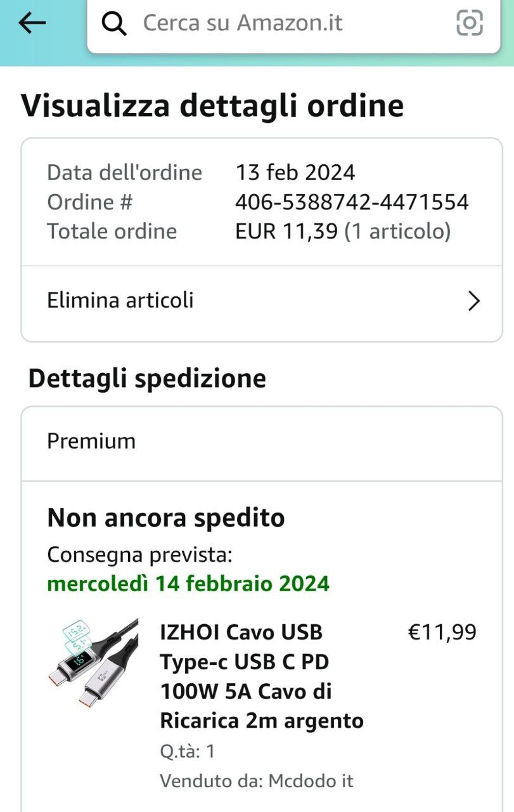Tap the magnifying glass search icon
Image resolution: width=514 pixels, height=812 pixels.
click(x=114, y=24)
